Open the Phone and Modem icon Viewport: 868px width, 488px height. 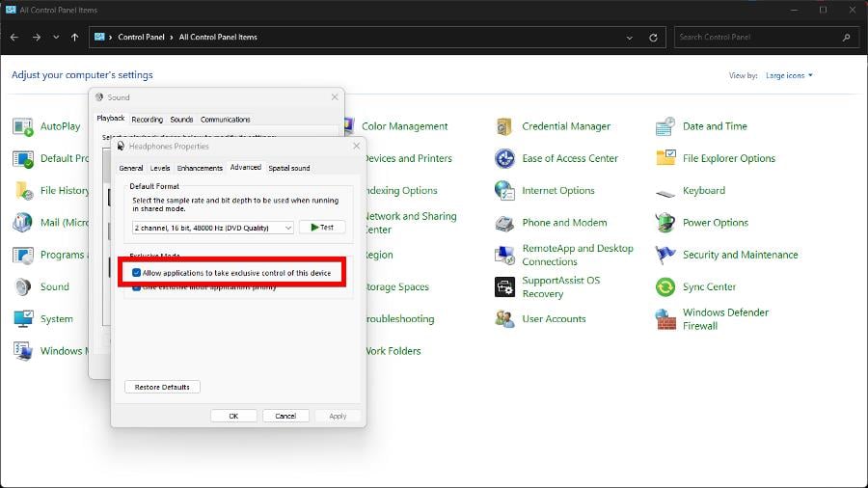pos(504,223)
